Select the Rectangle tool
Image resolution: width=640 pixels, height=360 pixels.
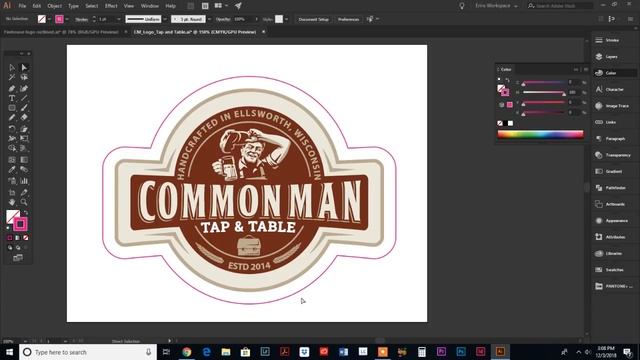pyautogui.click(x=12, y=108)
